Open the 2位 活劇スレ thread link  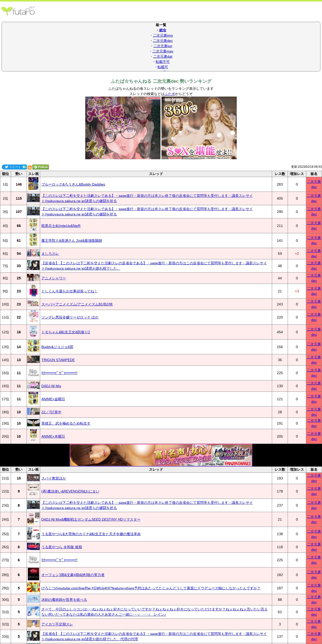click(x=147, y=198)
